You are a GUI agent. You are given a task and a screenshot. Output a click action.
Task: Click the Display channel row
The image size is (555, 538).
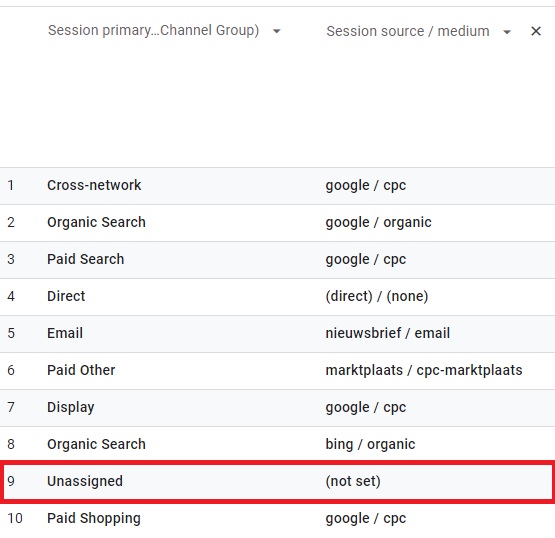click(x=278, y=408)
